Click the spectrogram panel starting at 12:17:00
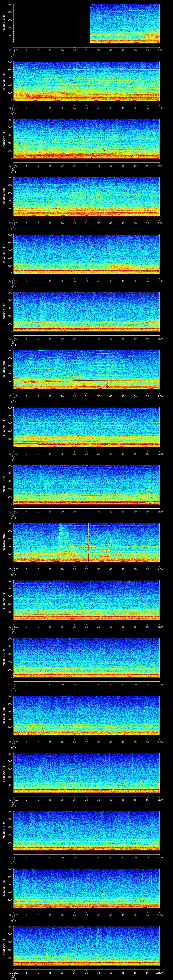This screenshot has height=980, width=173. 87,773
